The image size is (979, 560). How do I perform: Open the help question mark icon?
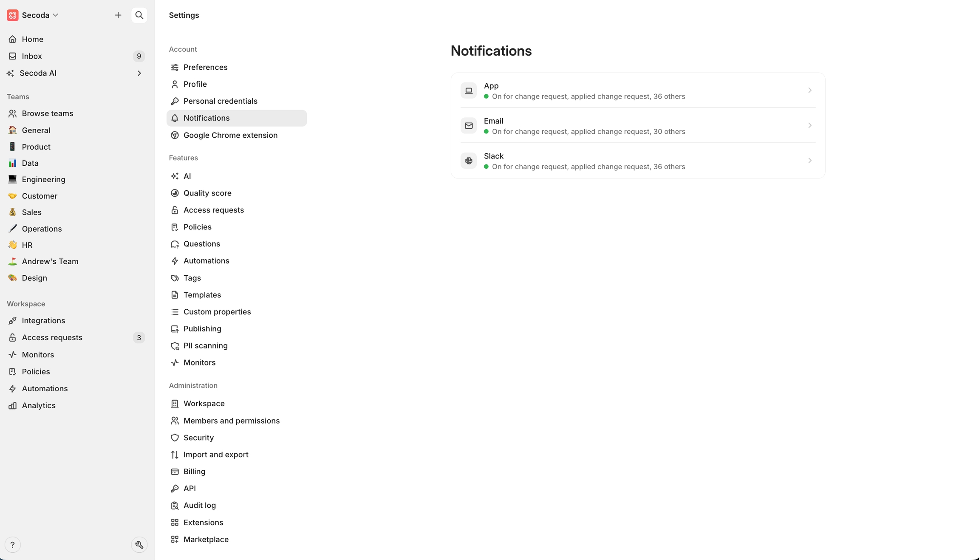click(x=12, y=545)
